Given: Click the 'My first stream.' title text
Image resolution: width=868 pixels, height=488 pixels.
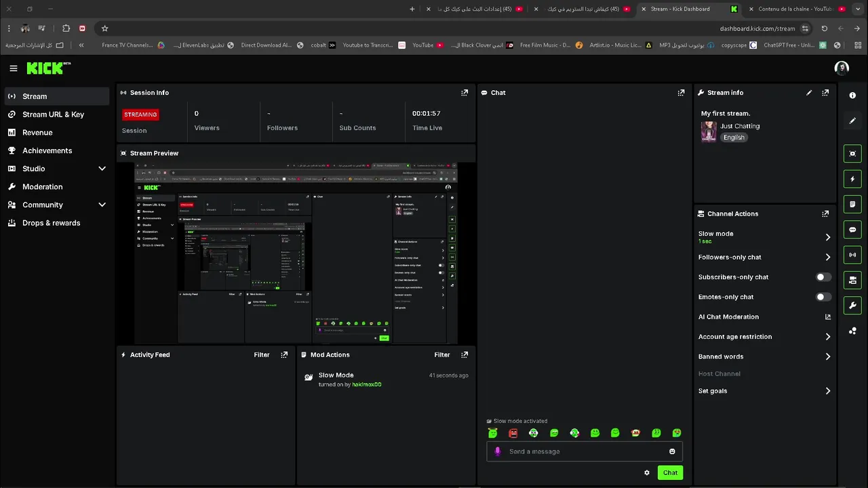Looking at the screenshot, I should (726, 113).
